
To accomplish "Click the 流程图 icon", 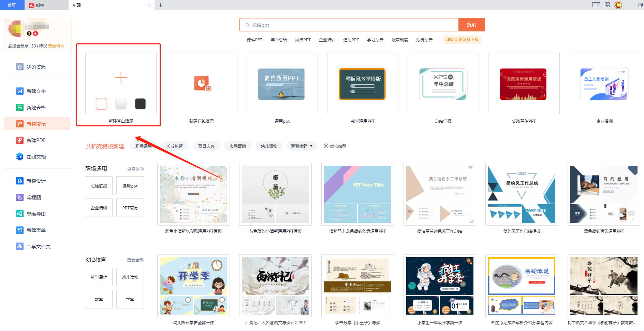I will [x=20, y=197].
